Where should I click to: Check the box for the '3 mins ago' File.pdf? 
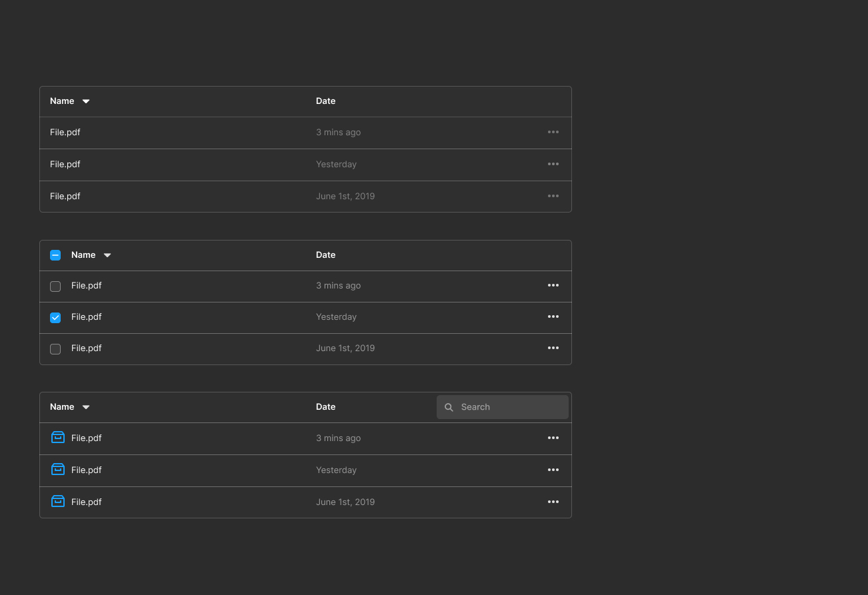click(55, 287)
